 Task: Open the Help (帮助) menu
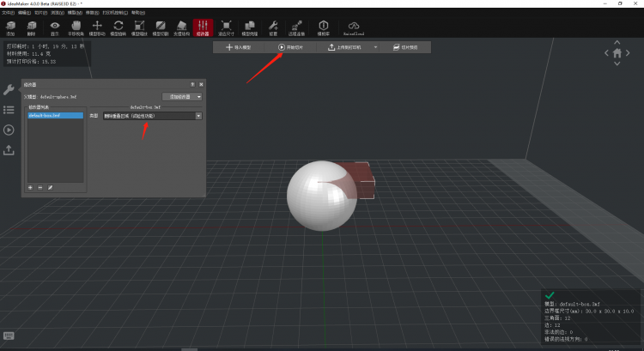[x=138, y=13]
